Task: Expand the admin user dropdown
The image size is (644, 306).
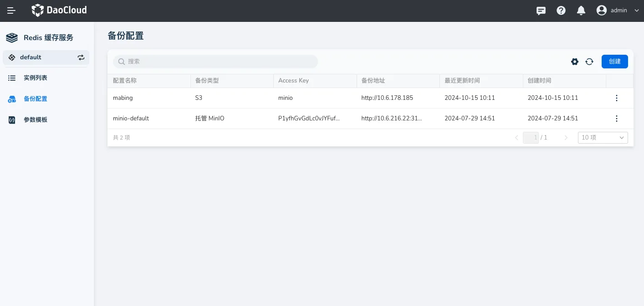Action: [x=636, y=10]
